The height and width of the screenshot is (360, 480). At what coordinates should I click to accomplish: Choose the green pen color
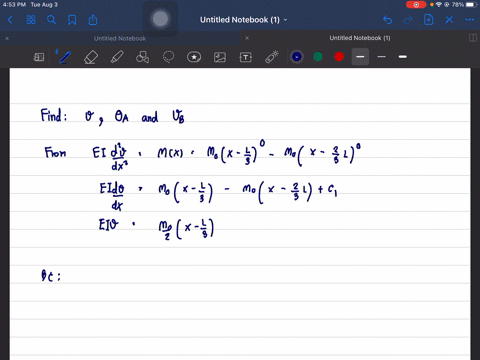point(318,57)
